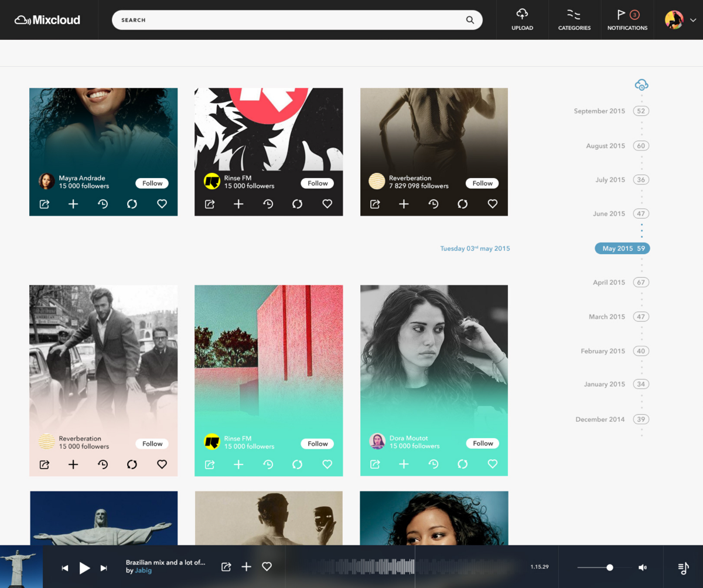Image resolution: width=703 pixels, height=588 pixels.
Task: Adjust the volume slider knob
Action: [x=610, y=568]
